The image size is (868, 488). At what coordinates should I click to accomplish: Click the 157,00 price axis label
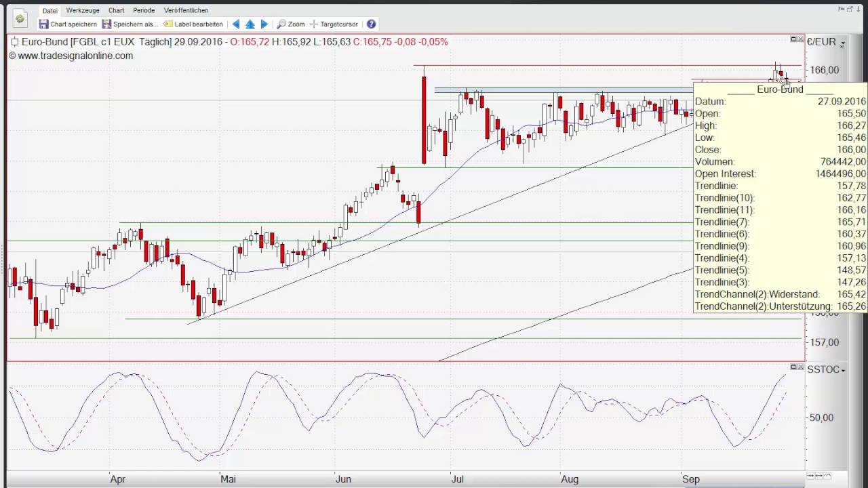pyautogui.click(x=825, y=342)
